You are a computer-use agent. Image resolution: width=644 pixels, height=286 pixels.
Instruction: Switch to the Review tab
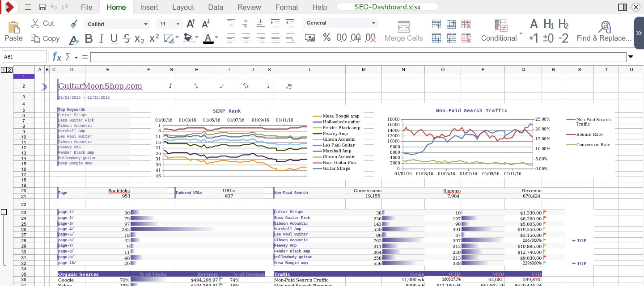[250, 7]
